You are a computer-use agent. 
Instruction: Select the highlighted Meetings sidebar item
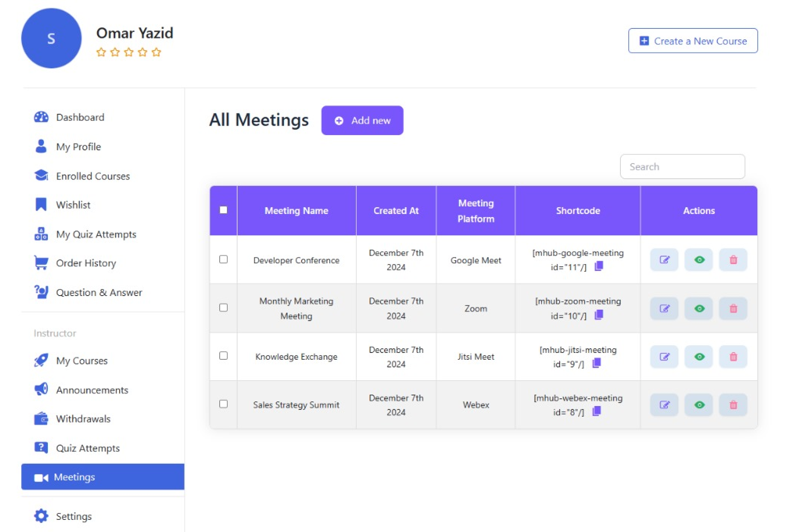[x=103, y=477]
